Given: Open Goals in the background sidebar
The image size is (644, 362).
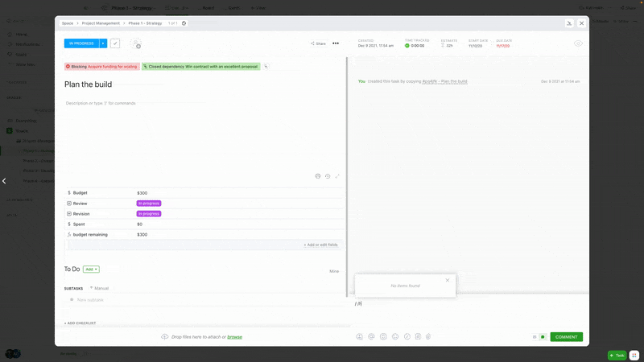Looking at the screenshot, I should (21, 55).
